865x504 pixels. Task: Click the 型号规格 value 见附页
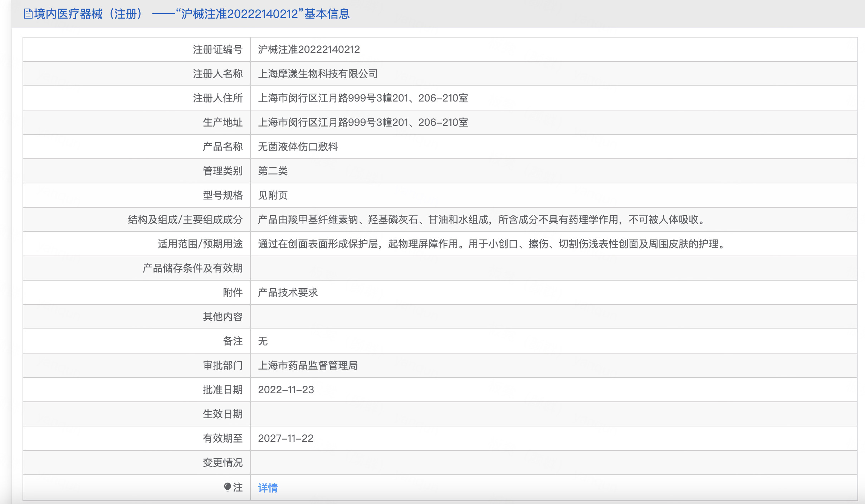273,195
